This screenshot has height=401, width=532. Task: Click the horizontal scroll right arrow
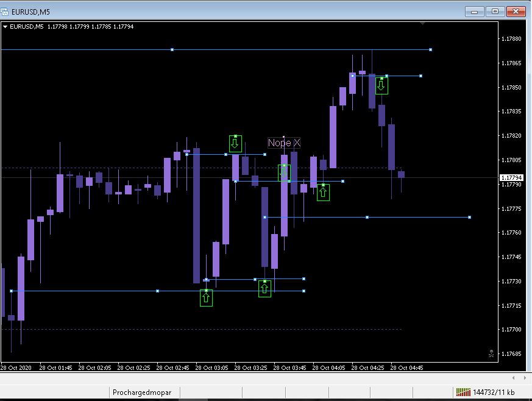[x=525, y=378]
